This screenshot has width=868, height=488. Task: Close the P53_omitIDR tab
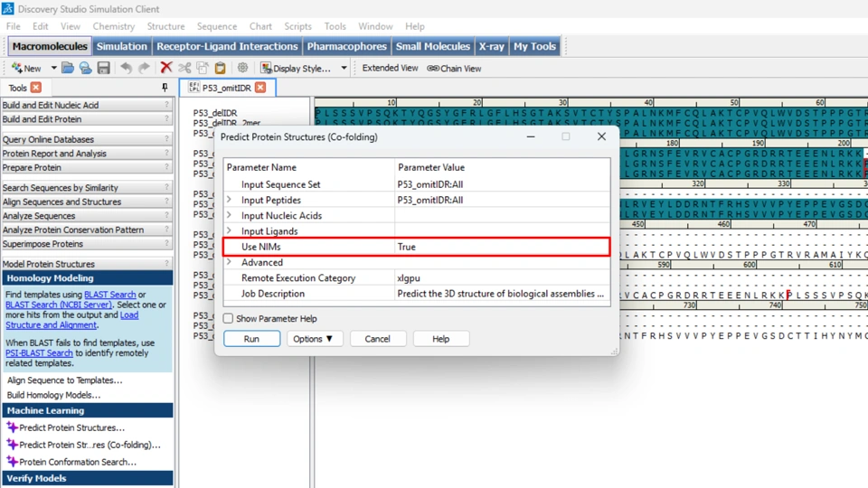[x=260, y=88]
